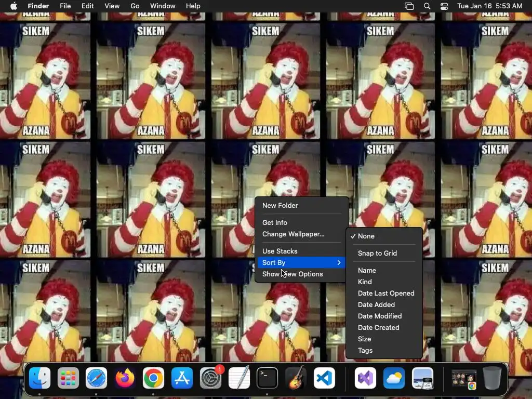
Task: Sort by Date Added
Action: tap(384, 304)
